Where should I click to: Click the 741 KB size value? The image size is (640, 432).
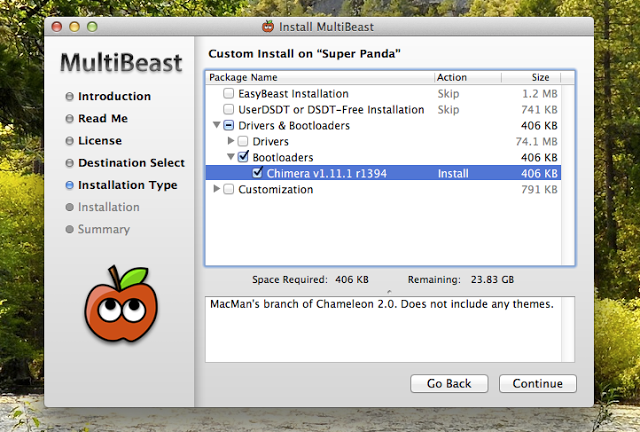pyautogui.click(x=539, y=109)
